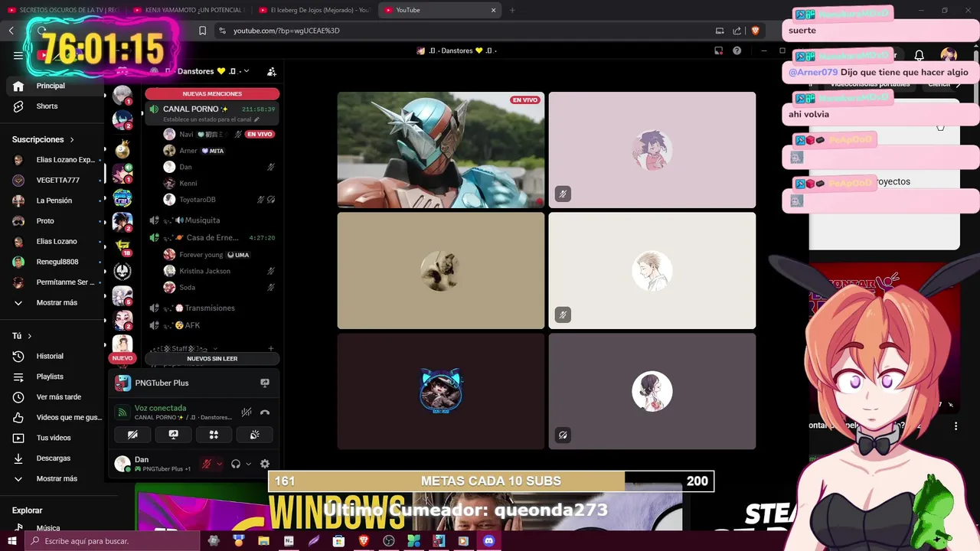
Task: Open Tus videos item
Action: point(54,438)
